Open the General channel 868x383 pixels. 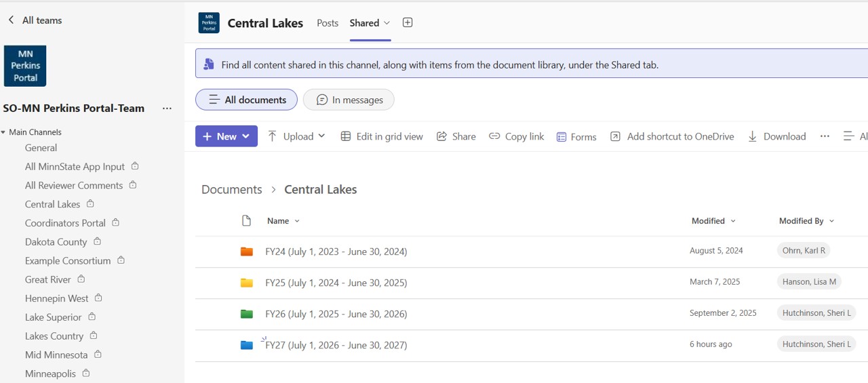pos(41,148)
